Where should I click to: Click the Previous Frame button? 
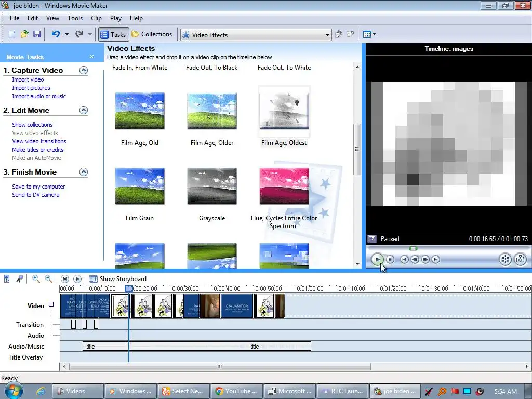point(415,260)
